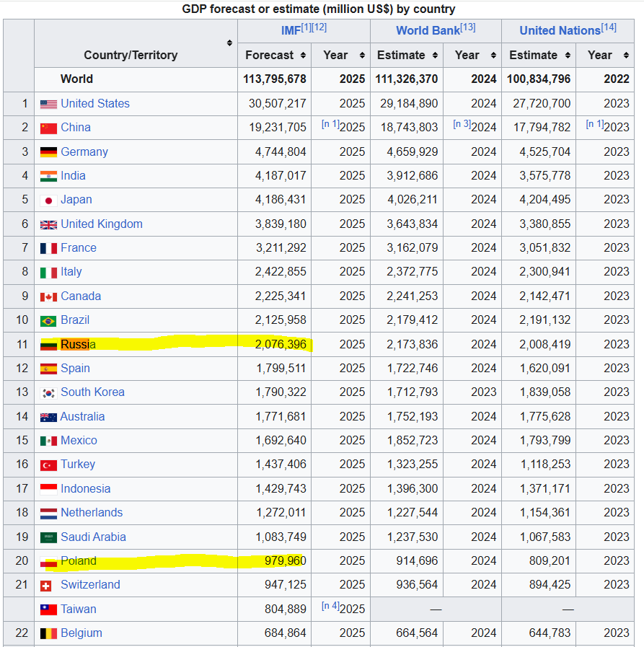Select the highlighted Russia forecast 2,076,396
This screenshot has width=644, height=647.
pyautogui.click(x=281, y=345)
